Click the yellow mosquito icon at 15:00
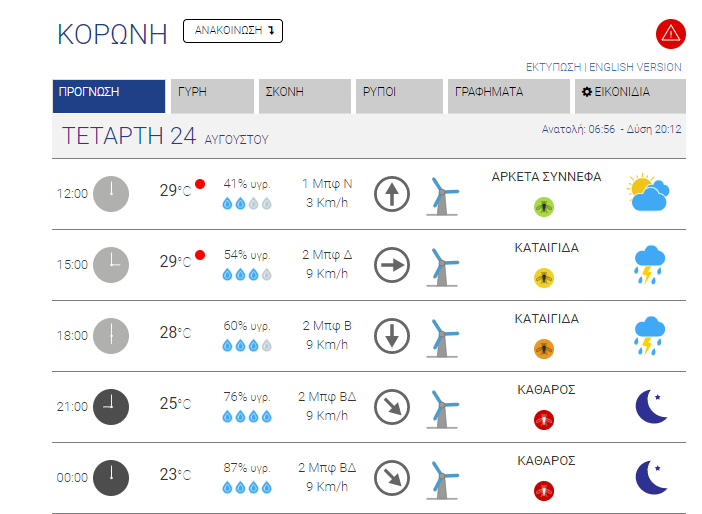Image resolution: width=702 pixels, height=514 pixels. 544,278
